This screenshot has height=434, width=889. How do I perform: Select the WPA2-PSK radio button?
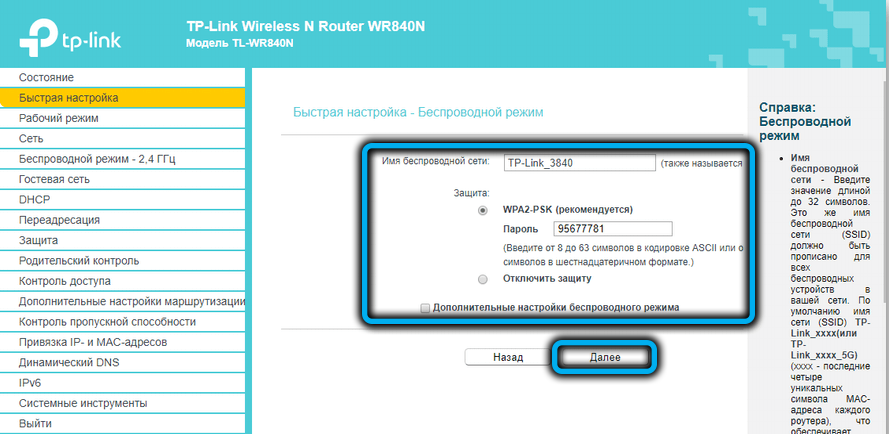(483, 211)
